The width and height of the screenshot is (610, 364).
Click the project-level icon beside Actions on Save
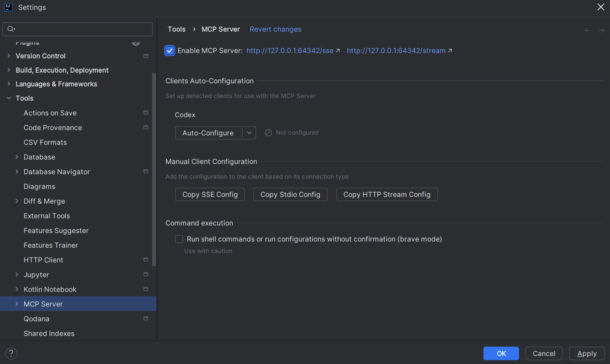click(x=146, y=113)
